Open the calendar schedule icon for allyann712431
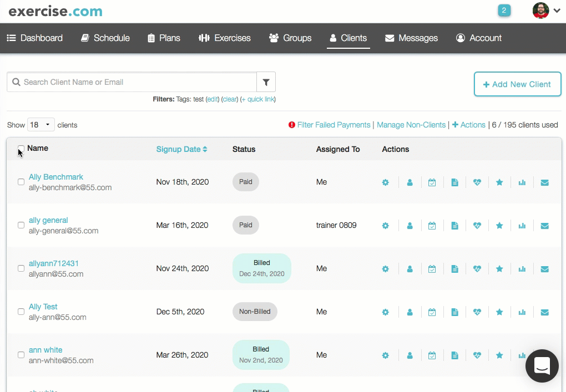Image resolution: width=566 pixels, height=392 pixels. (x=432, y=268)
